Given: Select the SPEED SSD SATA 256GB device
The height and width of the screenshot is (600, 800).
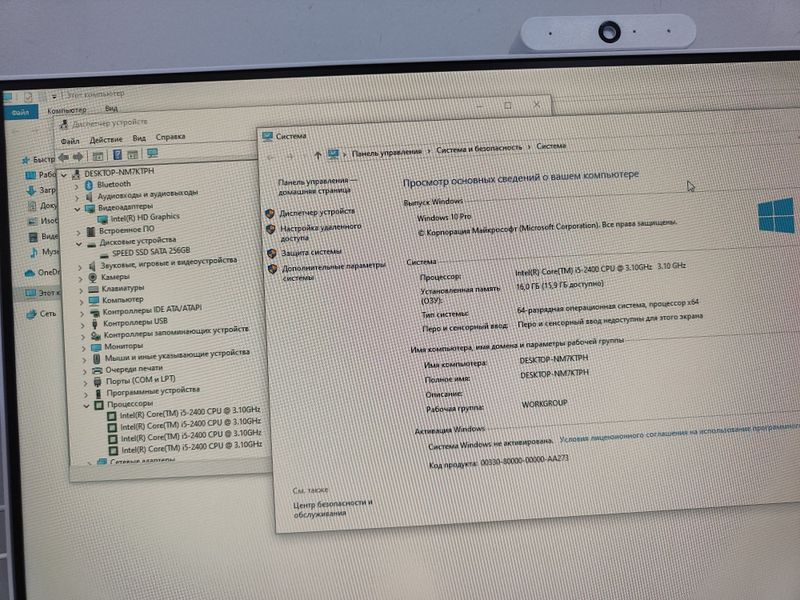Looking at the screenshot, I should point(151,252).
